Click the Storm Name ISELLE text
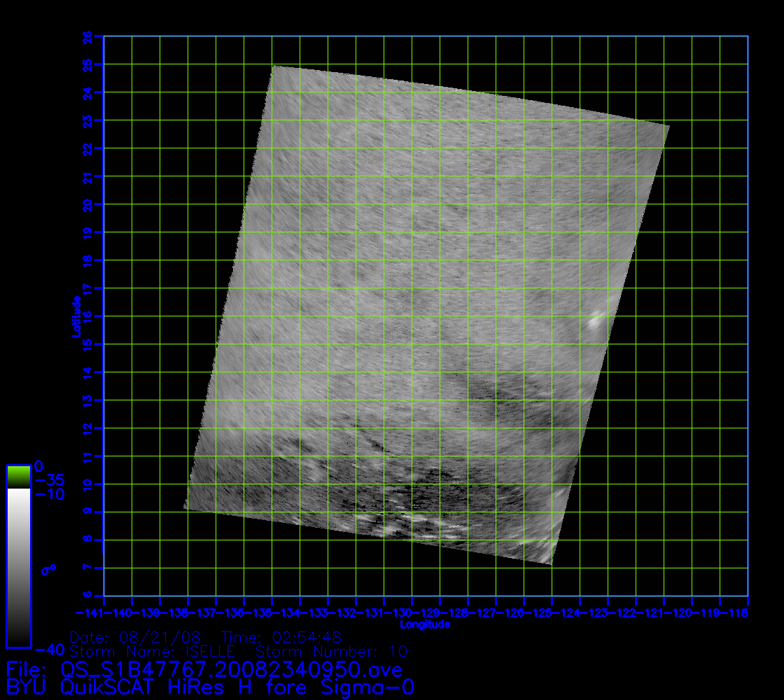784x700 pixels. click(153, 652)
